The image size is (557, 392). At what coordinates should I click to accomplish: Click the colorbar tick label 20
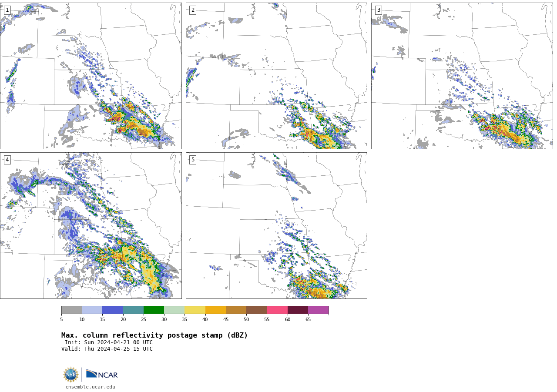[123, 319]
